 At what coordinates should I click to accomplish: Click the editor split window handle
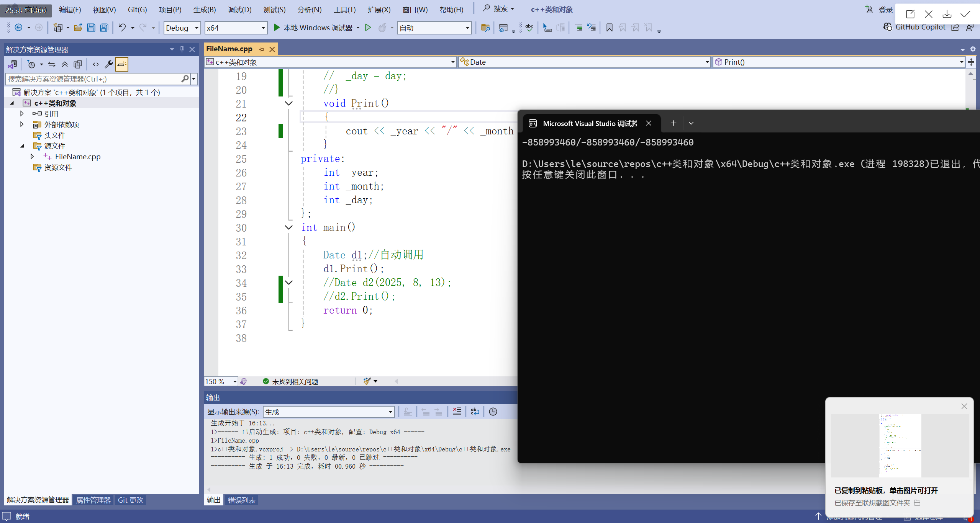click(x=971, y=62)
